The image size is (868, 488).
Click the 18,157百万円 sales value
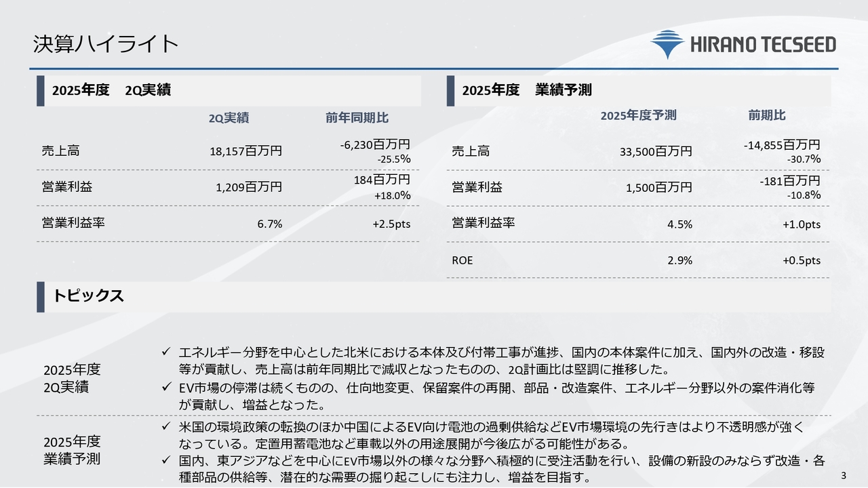pos(245,151)
